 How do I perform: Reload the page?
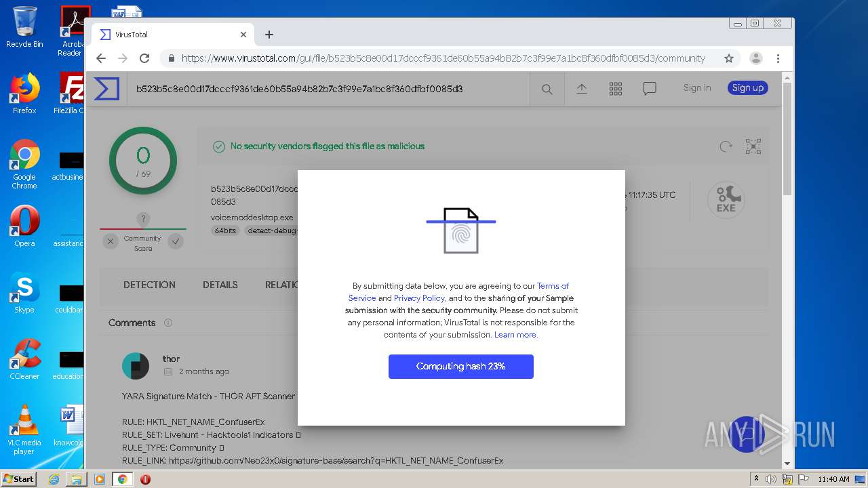click(144, 58)
